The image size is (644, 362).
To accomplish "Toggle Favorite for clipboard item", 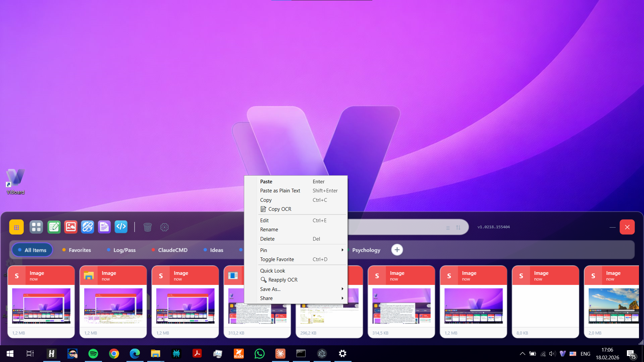I will coord(277,259).
